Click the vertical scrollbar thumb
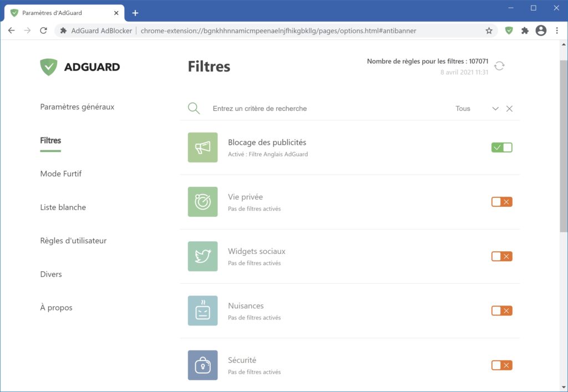The image size is (568, 392). coord(564,146)
